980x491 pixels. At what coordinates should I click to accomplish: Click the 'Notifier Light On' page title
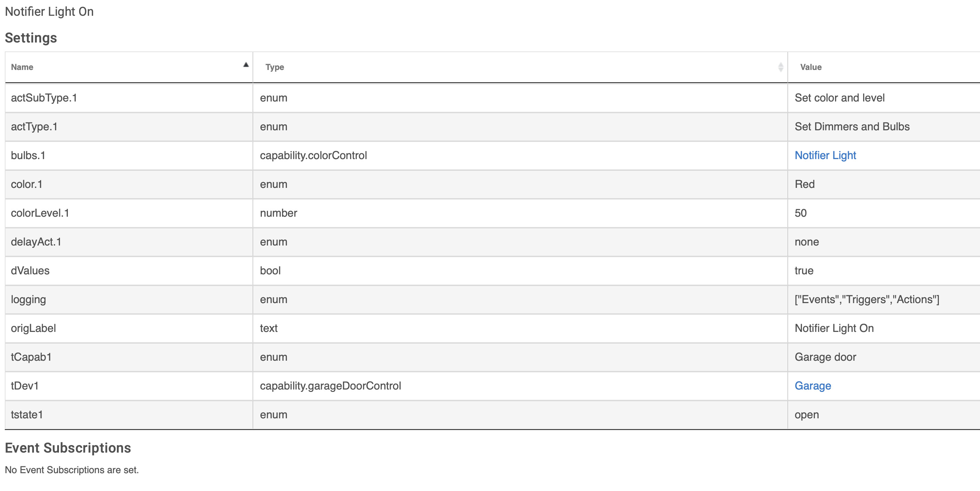click(49, 11)
